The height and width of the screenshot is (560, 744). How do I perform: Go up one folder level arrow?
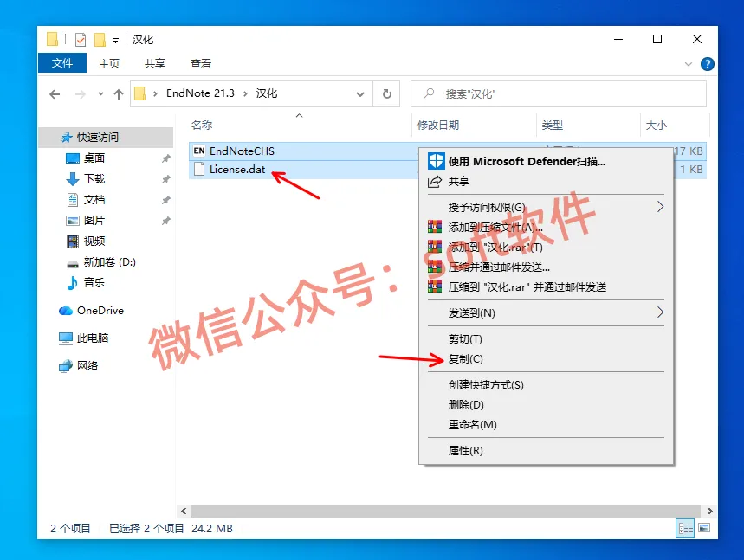click(x=119, y=94)
